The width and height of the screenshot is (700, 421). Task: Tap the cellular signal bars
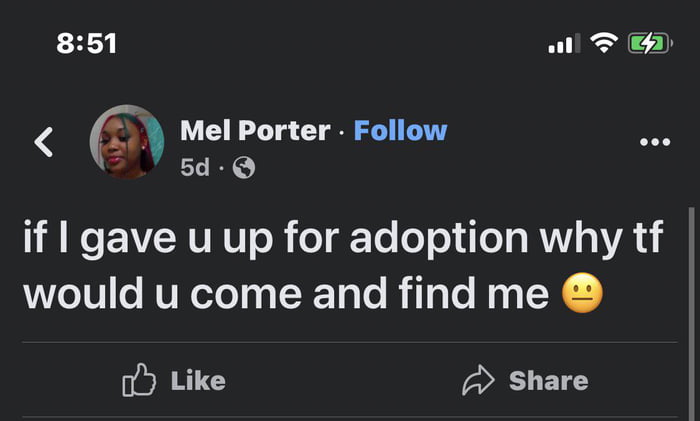(x=564, y=44)
